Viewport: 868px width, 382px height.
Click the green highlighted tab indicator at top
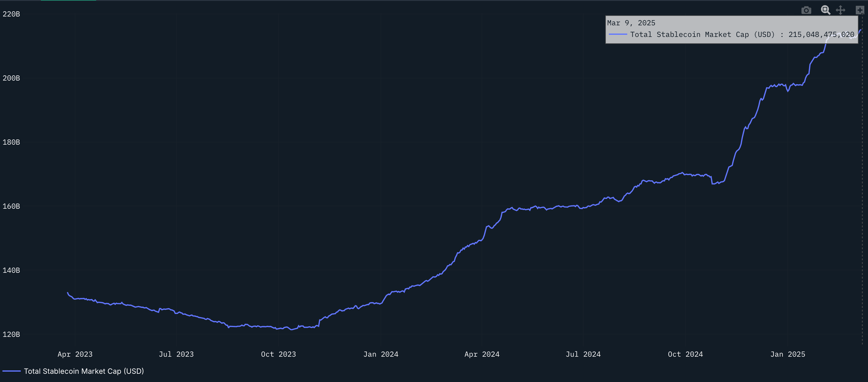(x=68, y=0)
